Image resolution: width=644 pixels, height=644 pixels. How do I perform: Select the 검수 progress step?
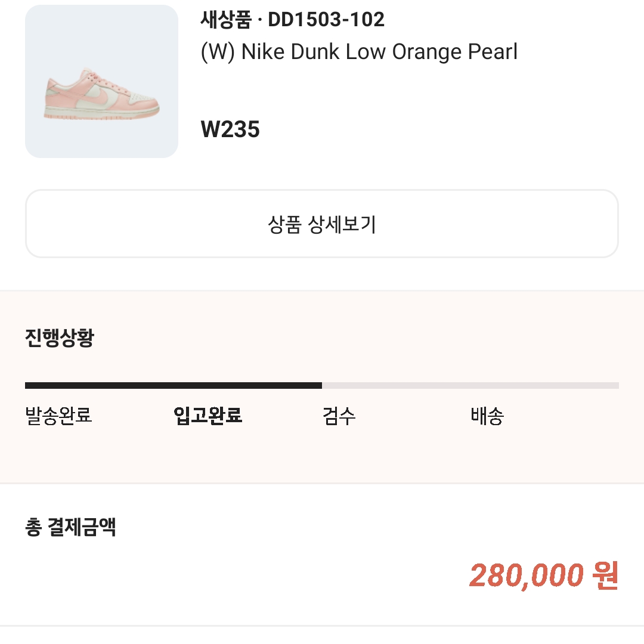[339, 416]
